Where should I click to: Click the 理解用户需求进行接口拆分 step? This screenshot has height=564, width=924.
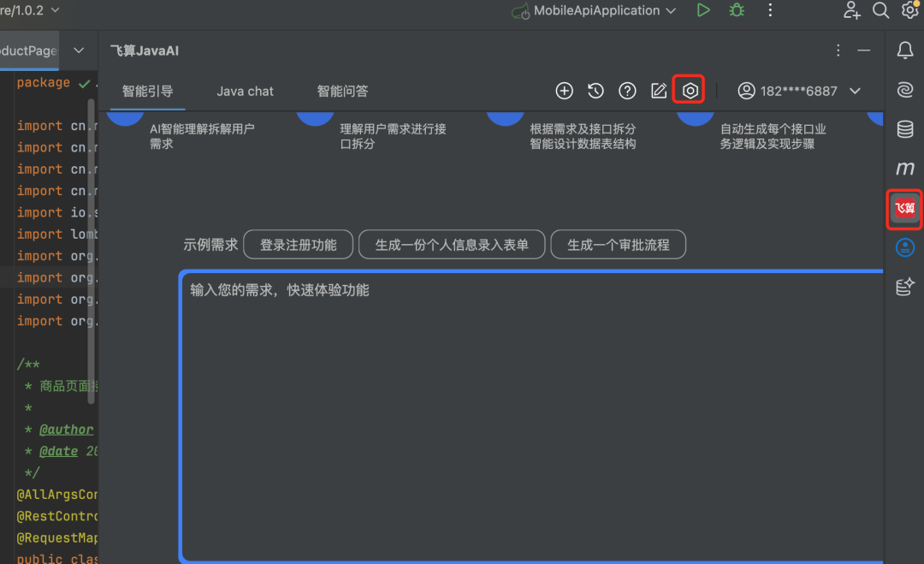point(393,136)
